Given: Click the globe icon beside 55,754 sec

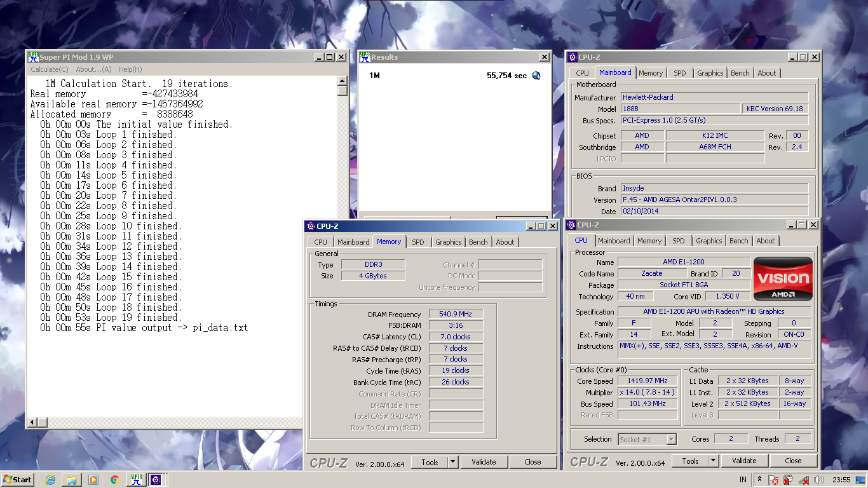Looking at the screenshot, I should [536, 76].
